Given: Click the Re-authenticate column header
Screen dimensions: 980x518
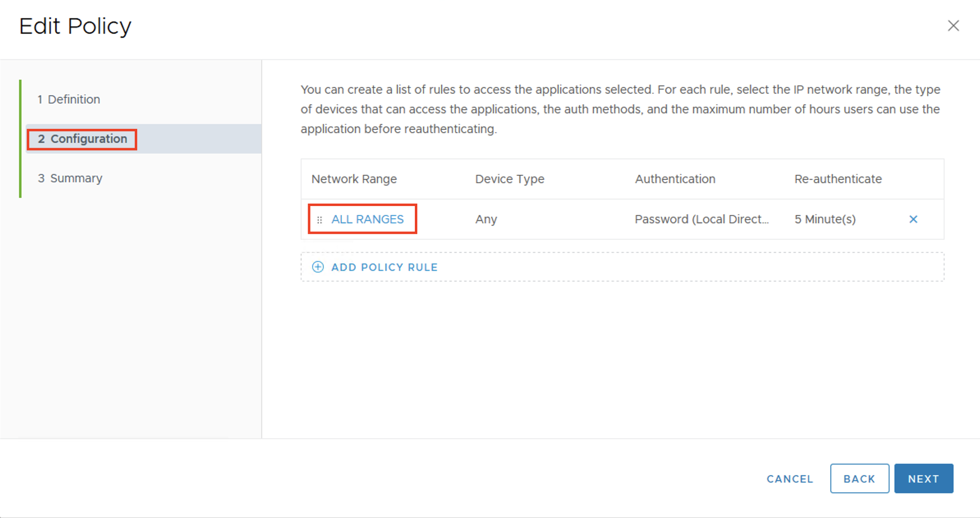Looking at the screenshot, I should 838,179.
